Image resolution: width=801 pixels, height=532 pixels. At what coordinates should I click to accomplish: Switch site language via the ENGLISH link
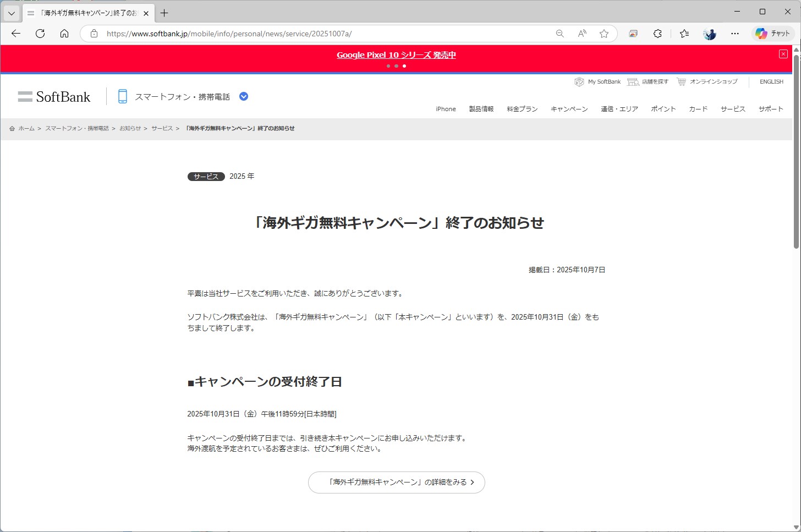click(x=771, y=81)
